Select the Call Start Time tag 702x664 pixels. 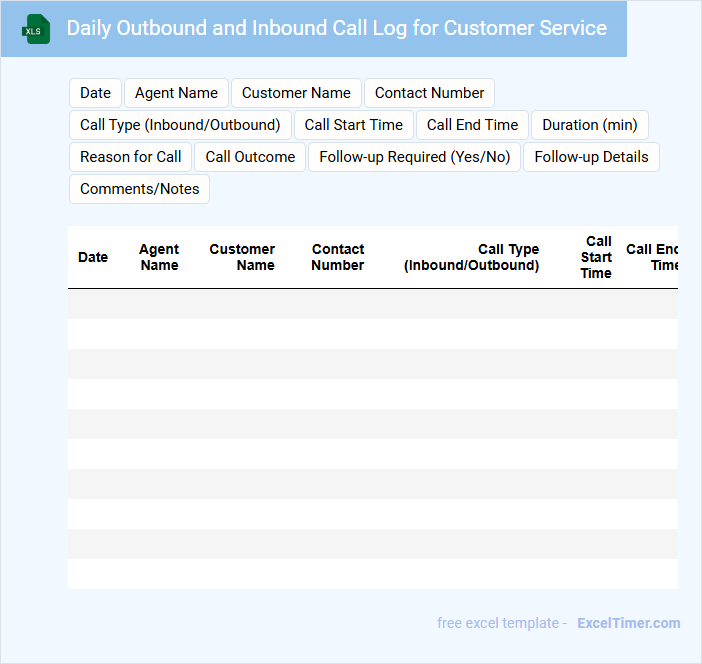pos(354,125)
